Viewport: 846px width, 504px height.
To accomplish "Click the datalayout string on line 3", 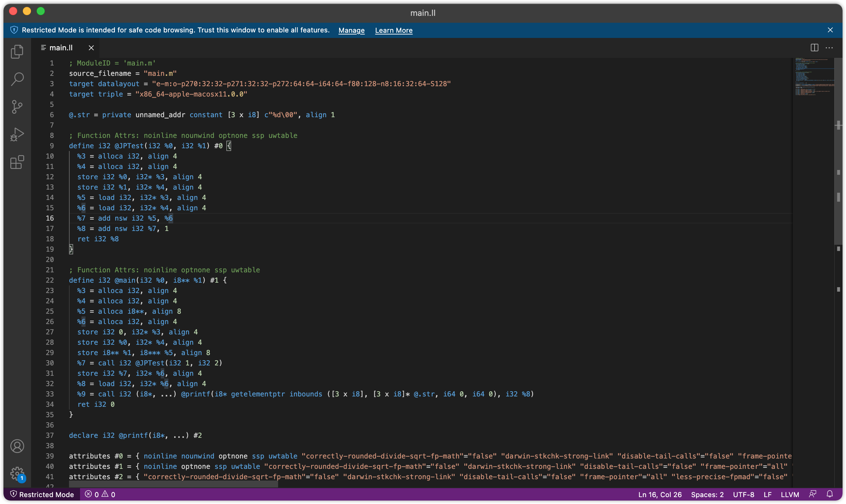I will click(301, 84).
